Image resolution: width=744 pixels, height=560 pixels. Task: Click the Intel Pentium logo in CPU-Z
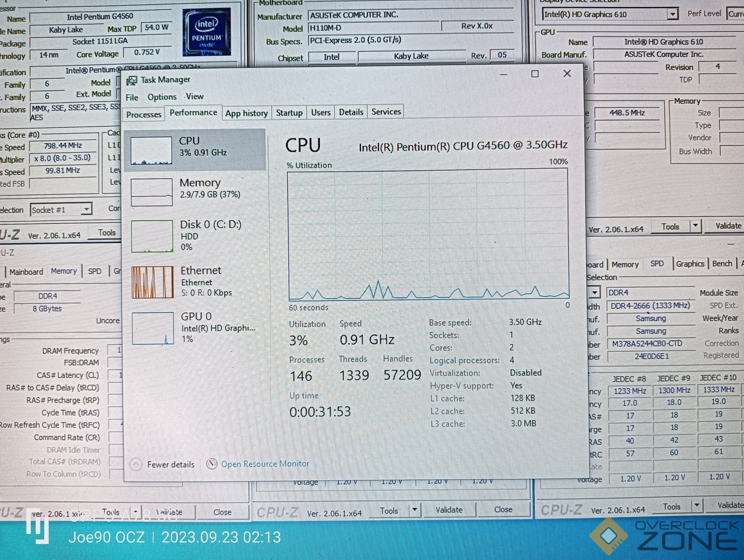pos(207,33)
